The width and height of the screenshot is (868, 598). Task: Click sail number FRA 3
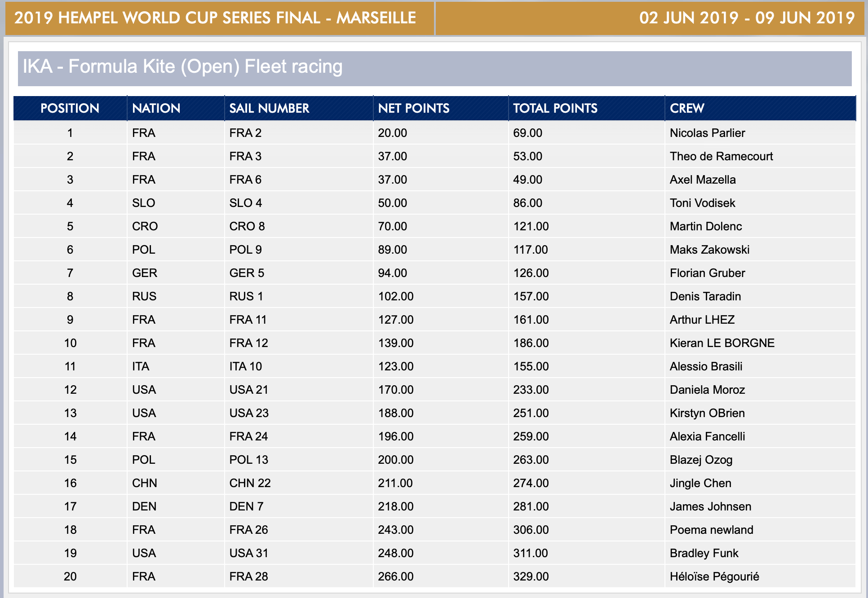(x=245, y=156)
